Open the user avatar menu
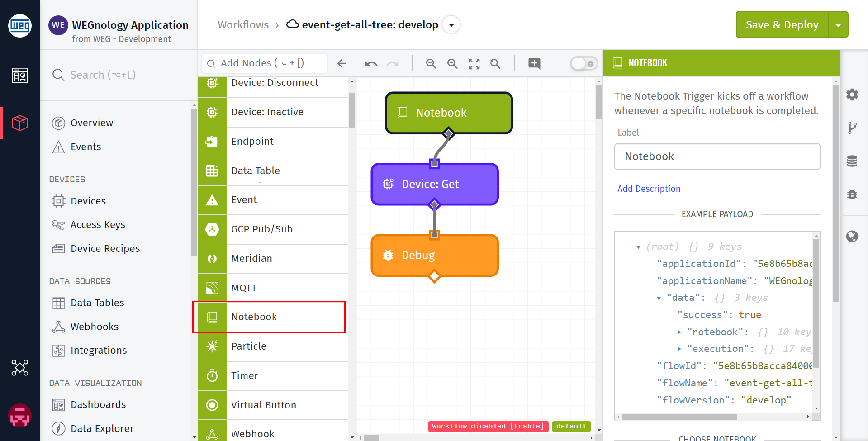The width and height of the screenshot is (868, 441). [x=20, y=415]
